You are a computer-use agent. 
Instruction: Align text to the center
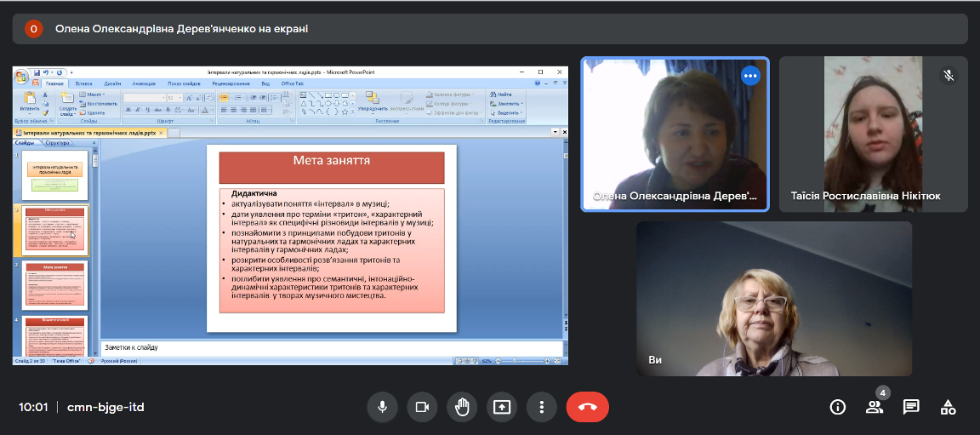(233, 109)
